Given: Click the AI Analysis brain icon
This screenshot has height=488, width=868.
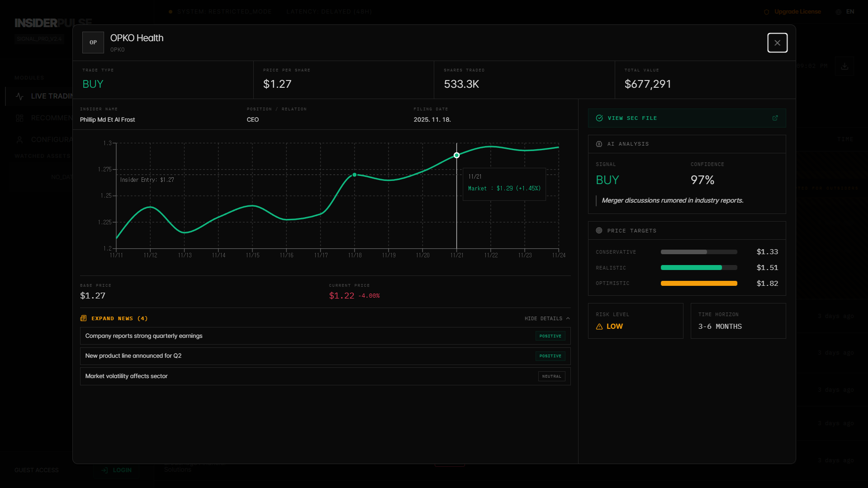Looking at the screenshot, I should pyautogui.click(x=599, y=144).
